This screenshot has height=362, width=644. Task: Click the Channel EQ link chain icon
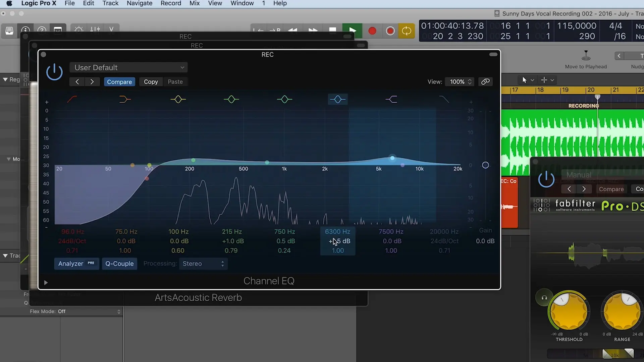[x=485, y=82]
